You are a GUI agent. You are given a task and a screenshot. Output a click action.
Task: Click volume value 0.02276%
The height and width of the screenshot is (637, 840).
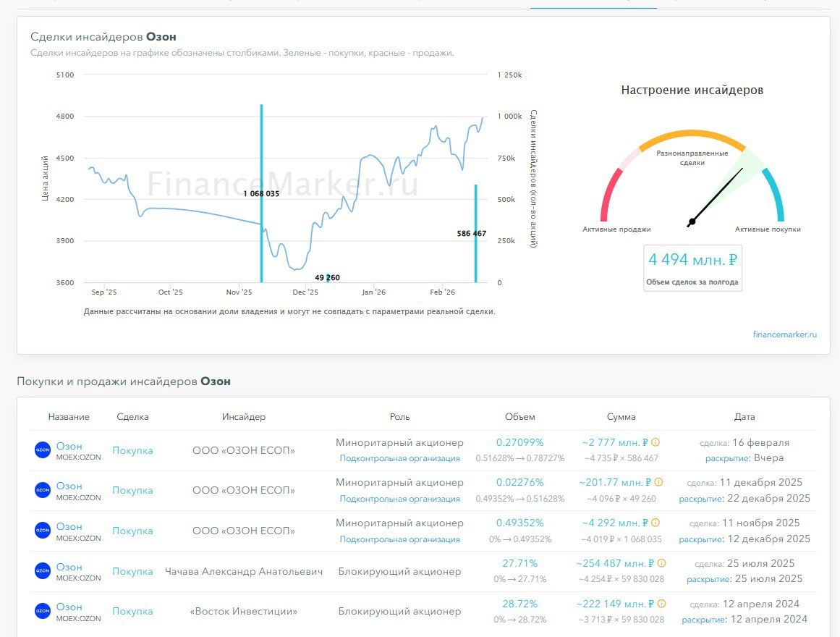pyautogui.click(x=519, y=482)
